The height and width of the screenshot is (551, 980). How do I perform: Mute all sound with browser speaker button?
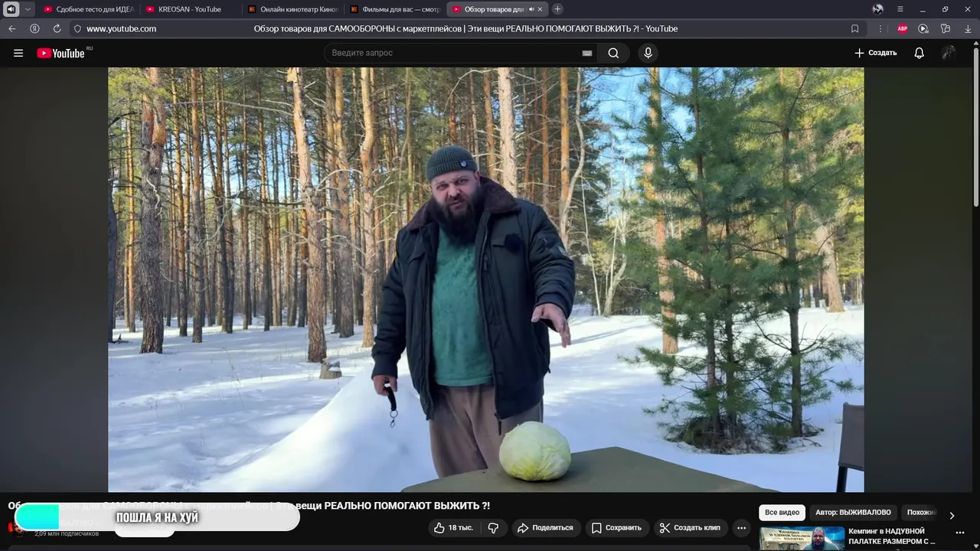tap(11, 9)
